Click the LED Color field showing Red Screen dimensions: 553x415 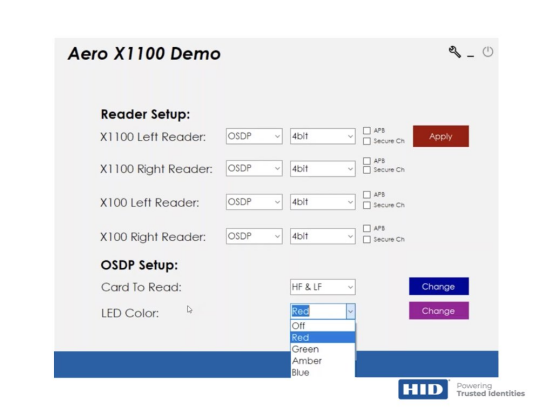pos(318,311)
